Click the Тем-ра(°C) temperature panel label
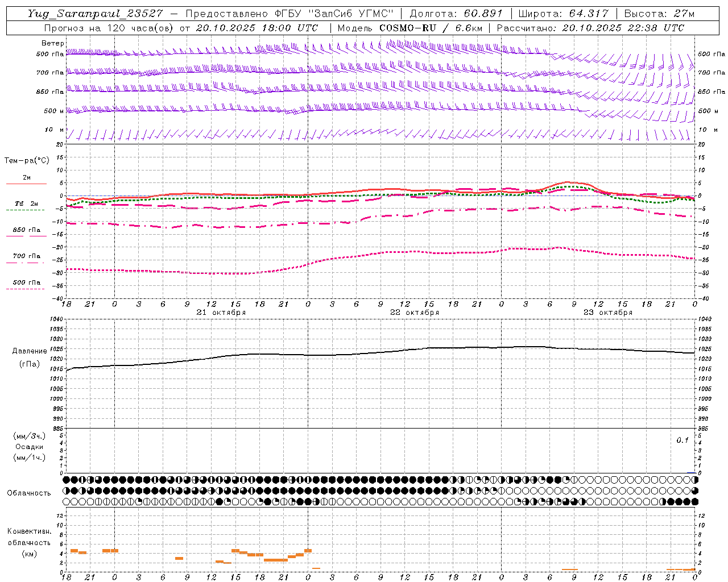The image size is (728, 582). 27,161
